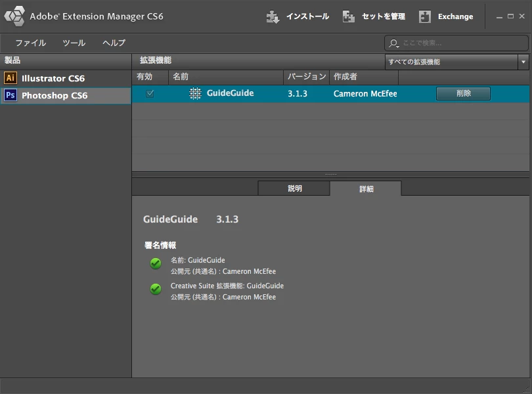Click the インストール label button
Screen dimensions: 532x394
[x=307, y=16]
